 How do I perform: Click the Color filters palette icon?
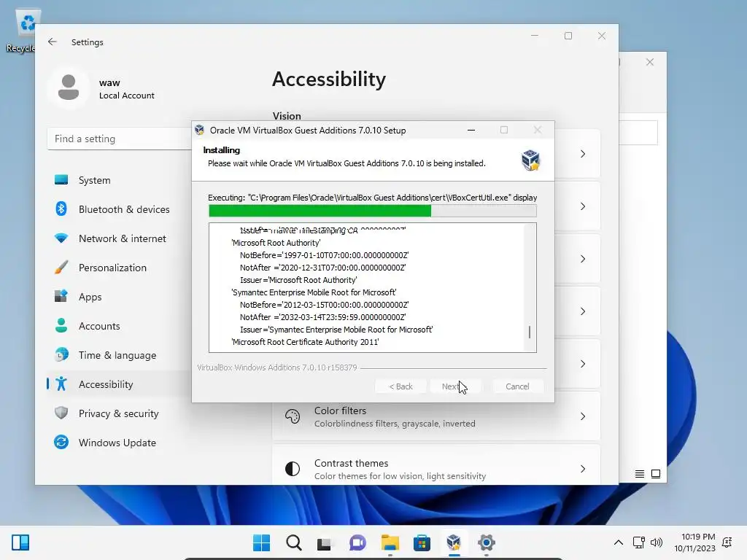(293, 416)
